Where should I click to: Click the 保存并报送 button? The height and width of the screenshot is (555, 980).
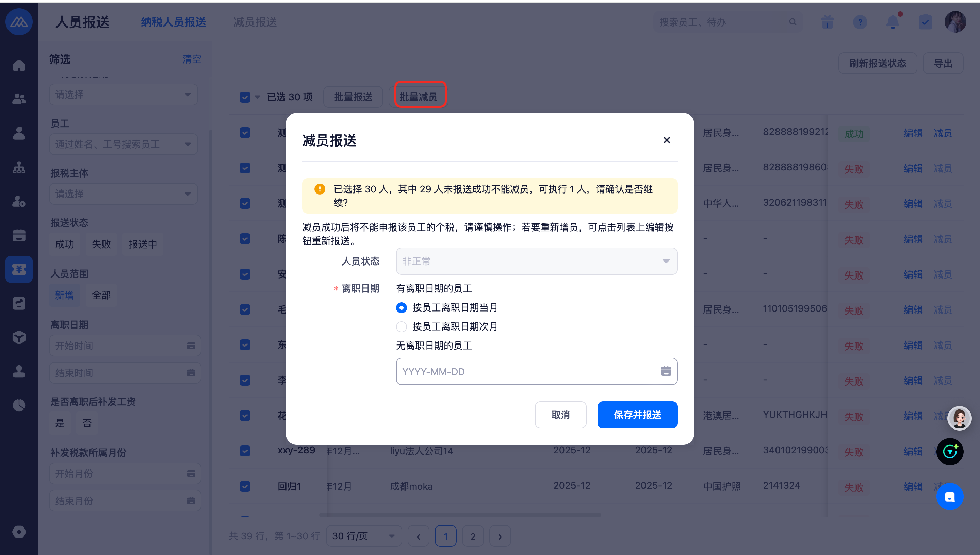[637, 415]
